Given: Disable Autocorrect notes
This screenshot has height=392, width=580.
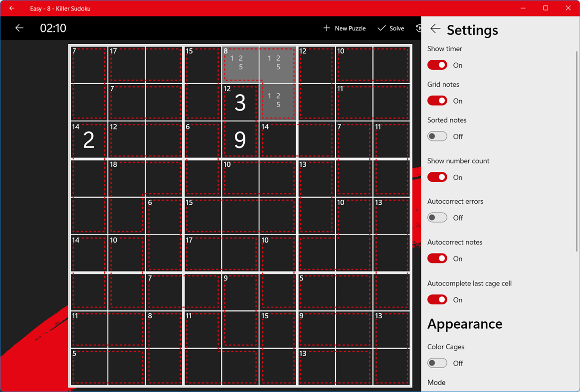Looking at the screenshot, I should 437,258.
